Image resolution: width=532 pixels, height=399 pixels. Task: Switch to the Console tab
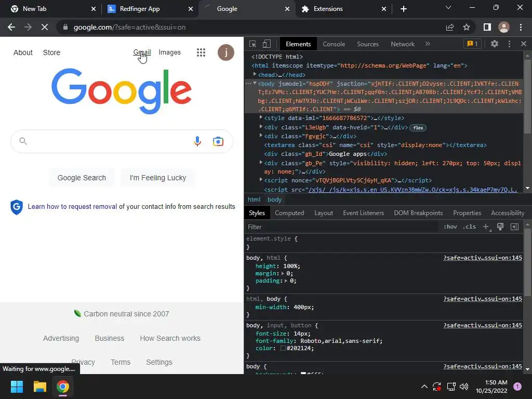click(x=334, y=44)
